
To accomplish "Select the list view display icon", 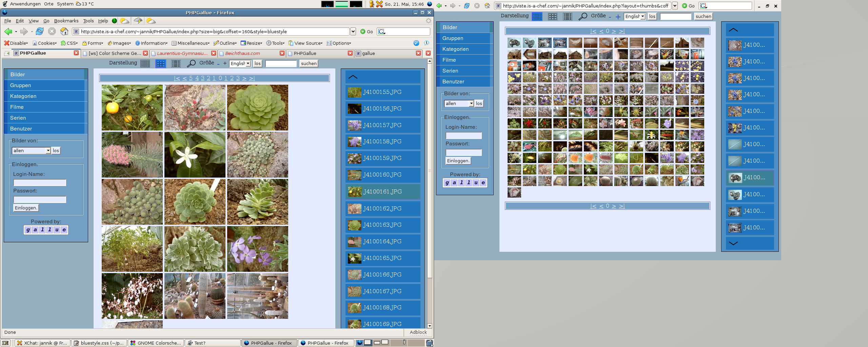I will (x=176, y=63).
